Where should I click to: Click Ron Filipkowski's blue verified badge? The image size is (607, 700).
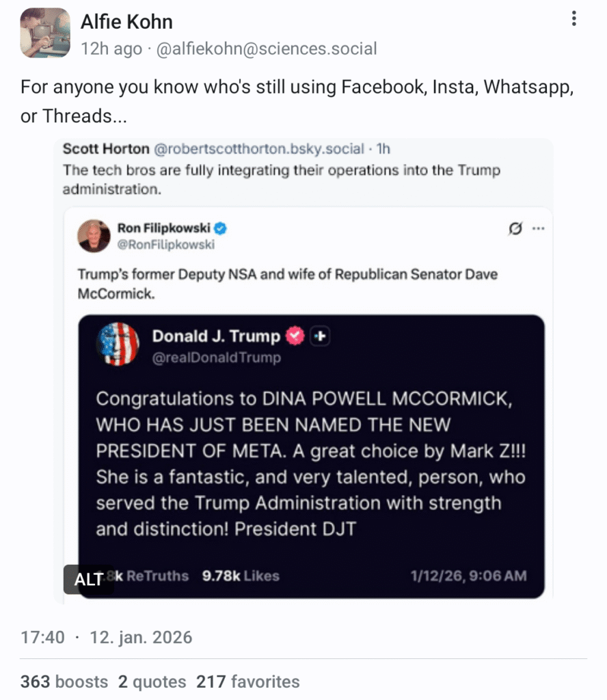click(x=221, y=228)
